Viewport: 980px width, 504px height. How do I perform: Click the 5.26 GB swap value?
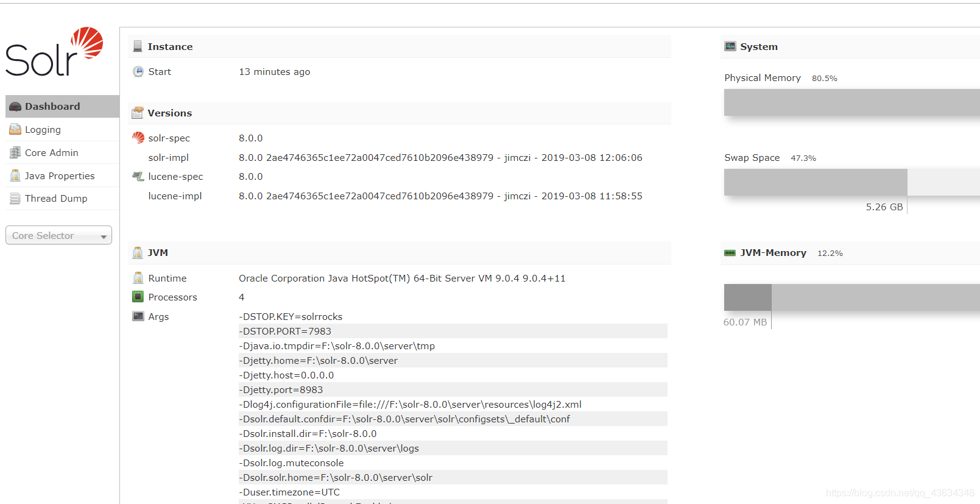click(884, 207)
